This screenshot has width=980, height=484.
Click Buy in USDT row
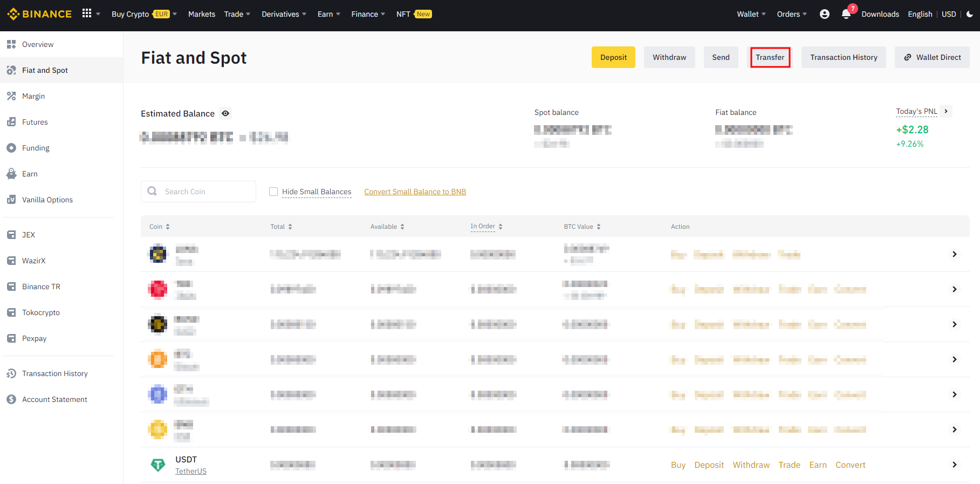coord(678,465)
